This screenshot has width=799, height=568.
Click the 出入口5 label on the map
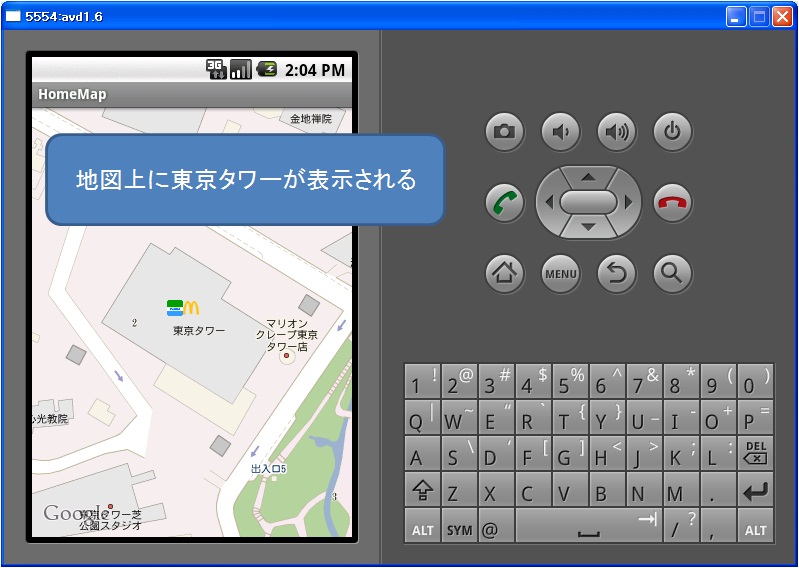click(269, 468)
